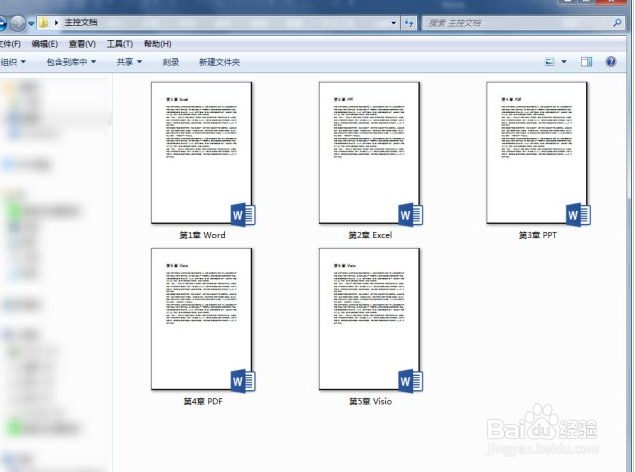Click the 刻录 button

pyautogui.click(x=170, y=62)
